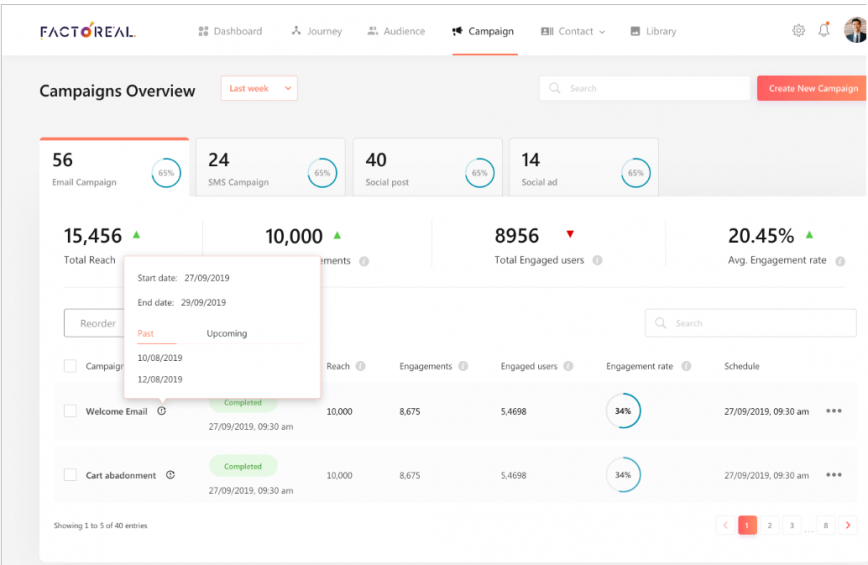Tick the Cart abandonment checkbox
Image resolution: width=868 pixels, height=565 pixels.
pyautogui.click(x=70, y=475)
